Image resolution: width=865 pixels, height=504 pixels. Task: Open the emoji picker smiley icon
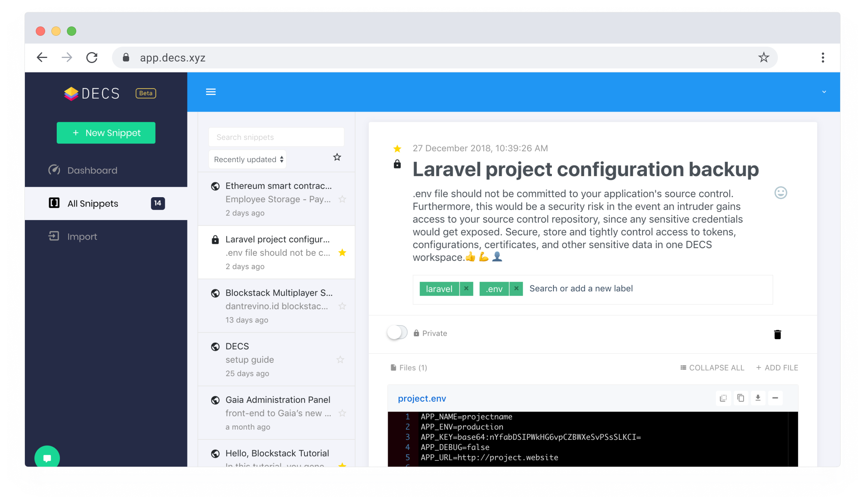(780, 193)
